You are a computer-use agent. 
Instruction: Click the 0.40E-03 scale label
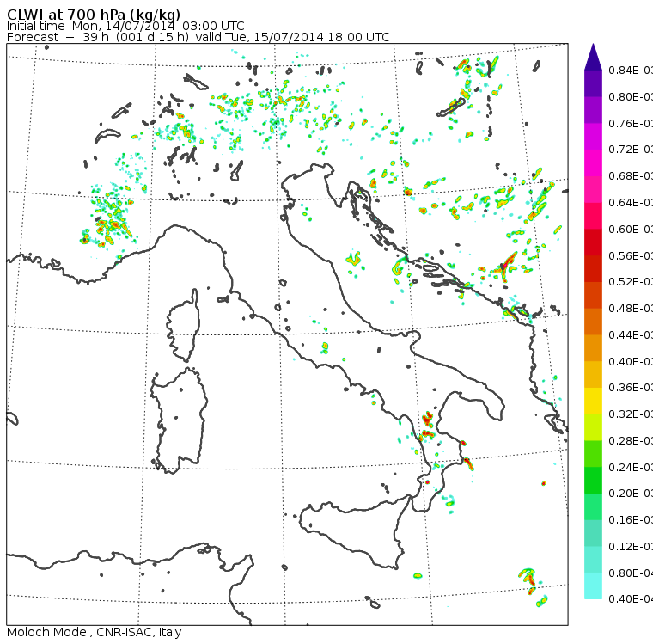coord(631,361)
